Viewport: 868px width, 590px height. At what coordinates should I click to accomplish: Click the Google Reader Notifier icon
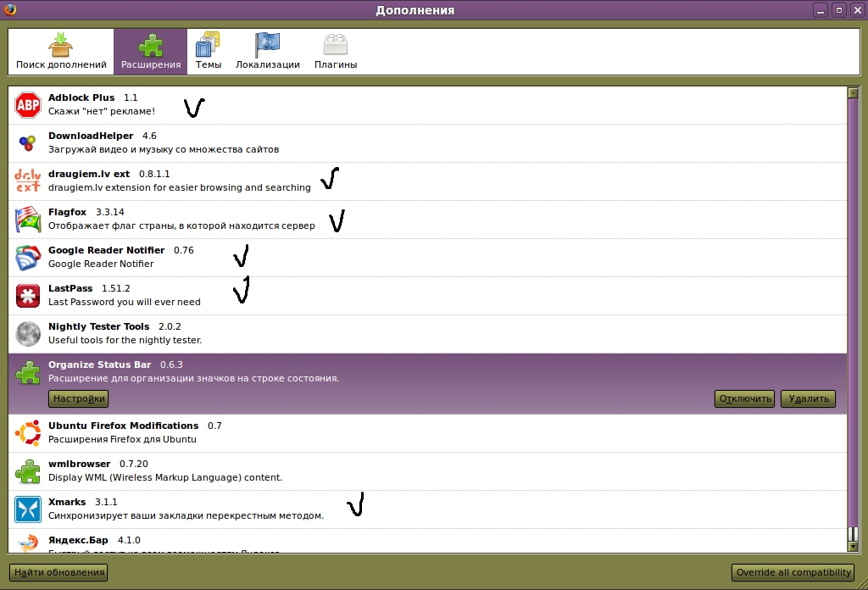pos(28,258)
